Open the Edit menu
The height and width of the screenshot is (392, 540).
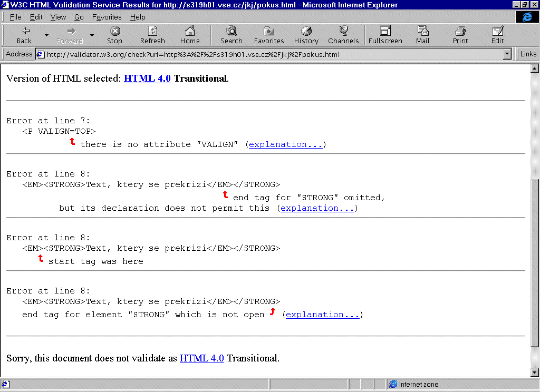tap(36, 17)
